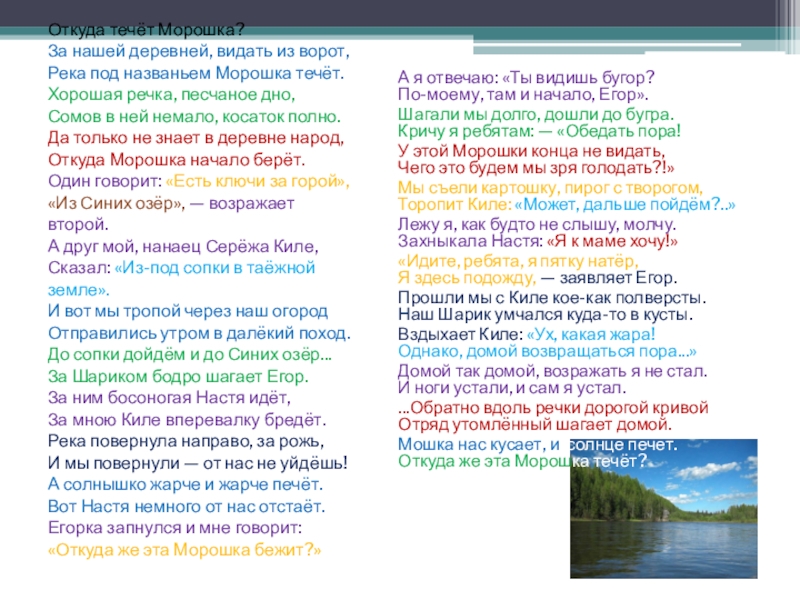Click line 'Вот Настя немного от нас отстаёт.'
This screenshot has width=800, height=600.
pyautogui.click(x=186, y=507)
